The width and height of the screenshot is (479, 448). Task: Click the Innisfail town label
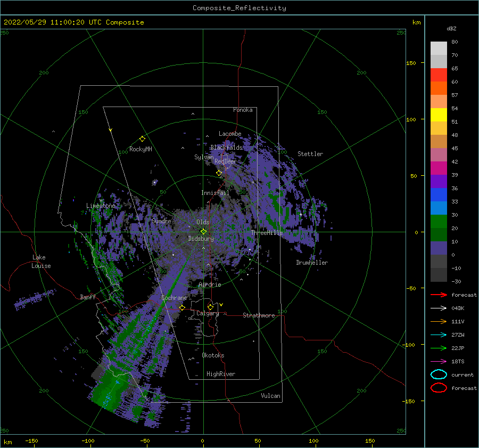[215, 193]
